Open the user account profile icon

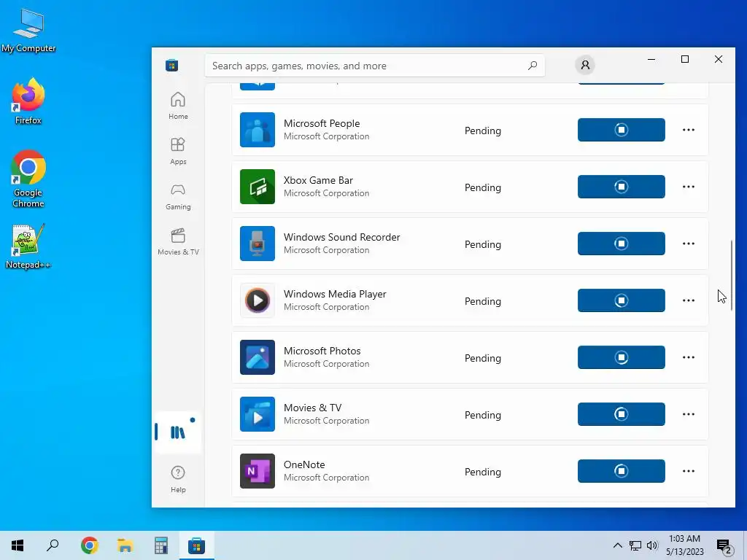586,65
